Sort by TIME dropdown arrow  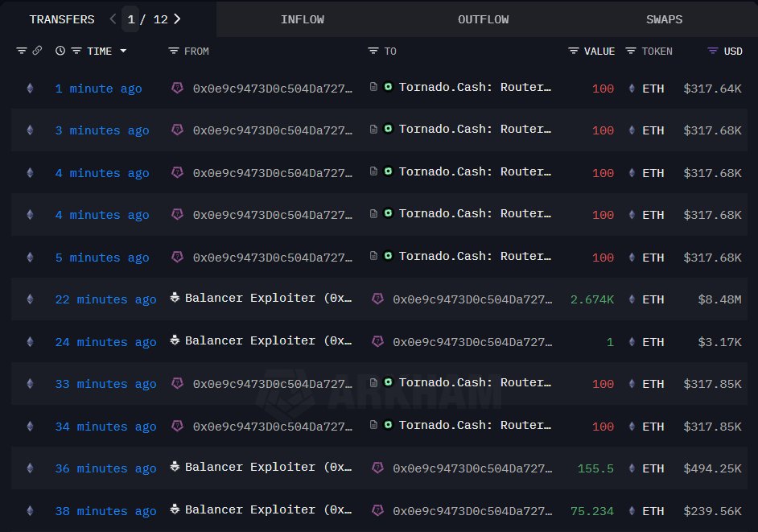click(123, 50)
